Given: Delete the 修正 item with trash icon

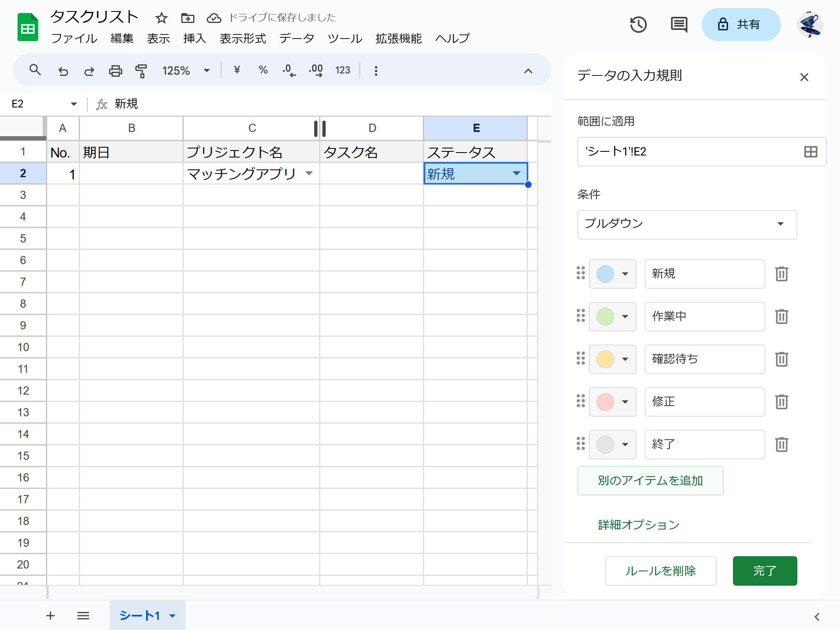Looking at the screenshot, I should point(782,402).
